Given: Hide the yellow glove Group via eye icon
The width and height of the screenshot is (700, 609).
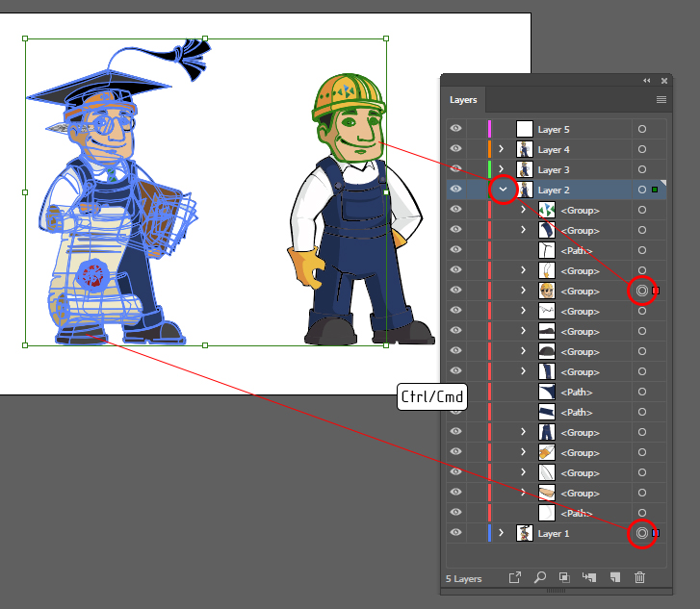Looking at the screenshot, I should click(x=455, y=451).
